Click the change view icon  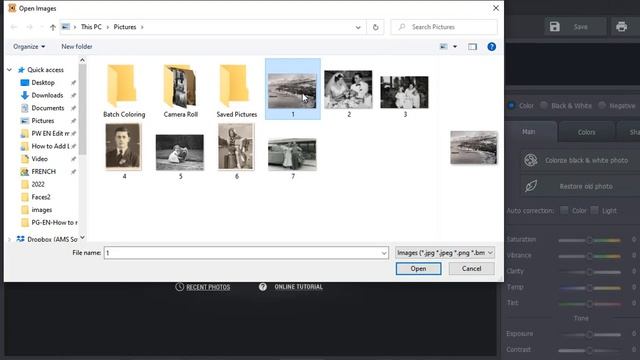coord(444,47)
